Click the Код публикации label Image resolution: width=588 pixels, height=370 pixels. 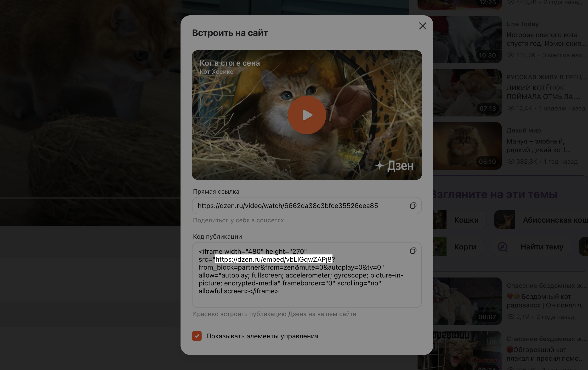click(x=217, y=237)
